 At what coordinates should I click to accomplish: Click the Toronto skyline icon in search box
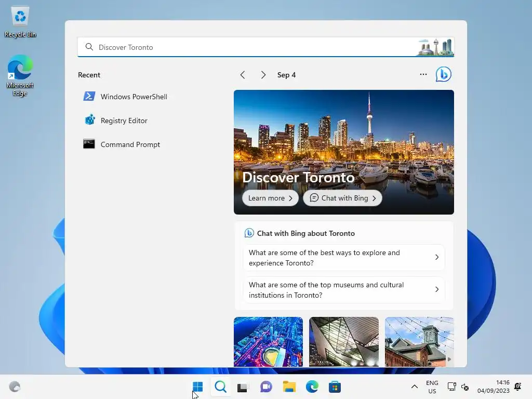click(x=436, y=47)
